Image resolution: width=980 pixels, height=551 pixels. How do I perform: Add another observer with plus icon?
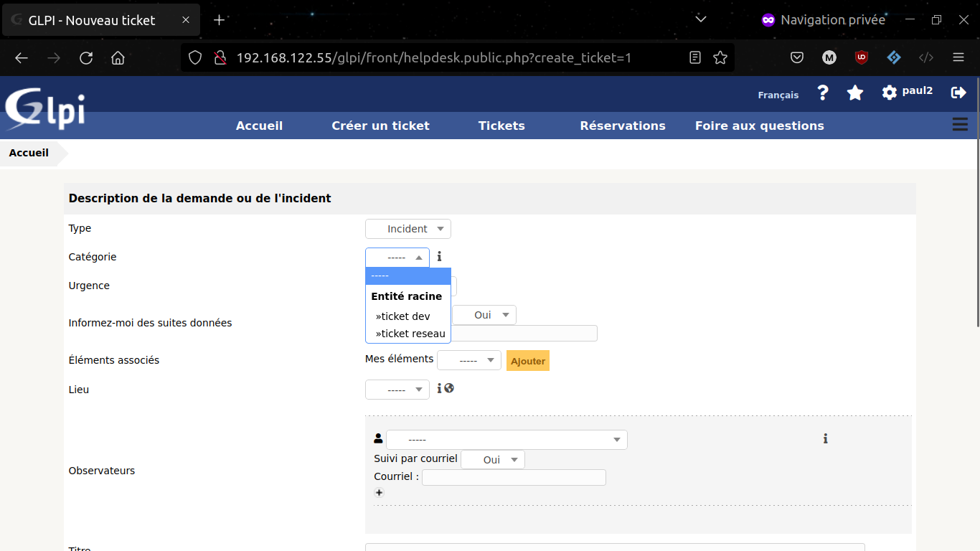[x=379, y=492]
